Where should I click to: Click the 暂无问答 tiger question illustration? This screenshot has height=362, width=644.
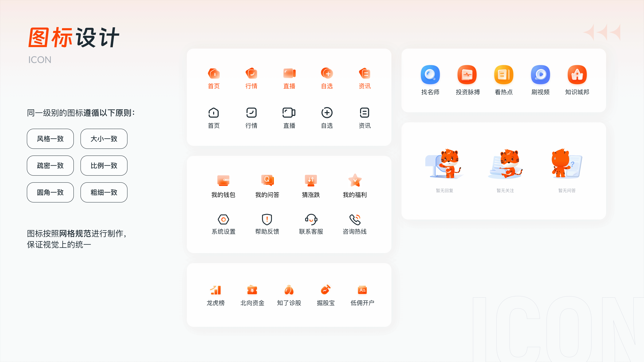click(x=567, y=164)
